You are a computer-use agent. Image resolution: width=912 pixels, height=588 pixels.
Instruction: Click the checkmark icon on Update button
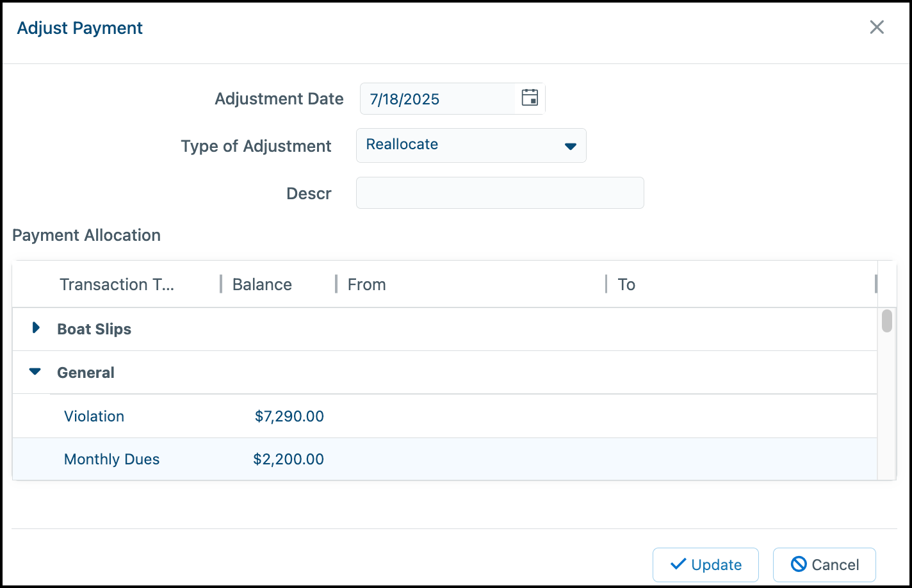[677, 564]
